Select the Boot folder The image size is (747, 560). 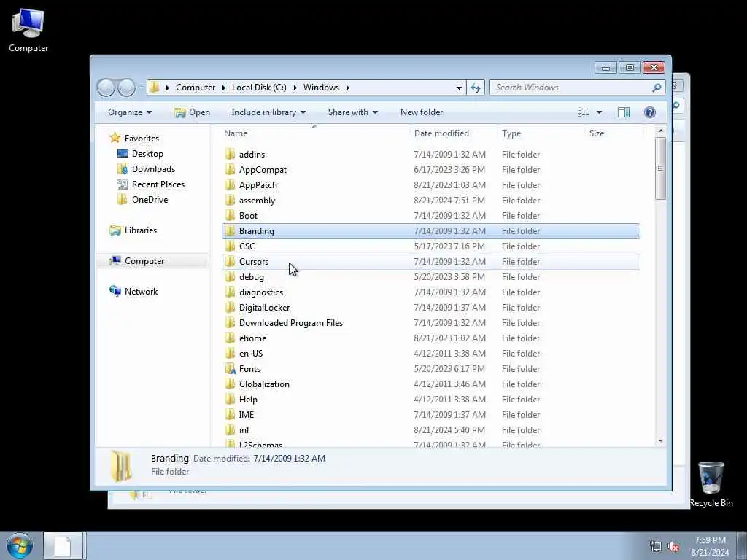coord(430,215)
